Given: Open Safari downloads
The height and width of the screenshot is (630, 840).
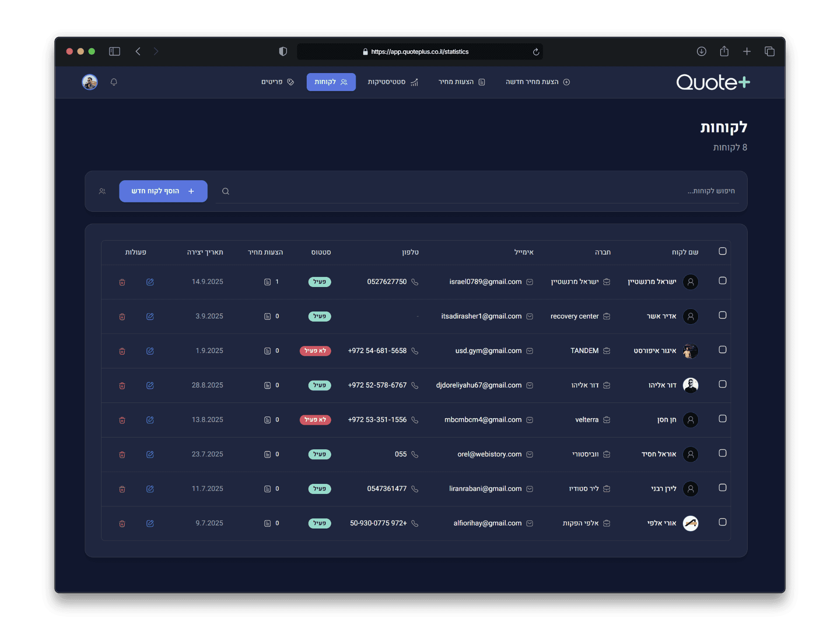Looking at the screenshot, I should coord(701,52).
